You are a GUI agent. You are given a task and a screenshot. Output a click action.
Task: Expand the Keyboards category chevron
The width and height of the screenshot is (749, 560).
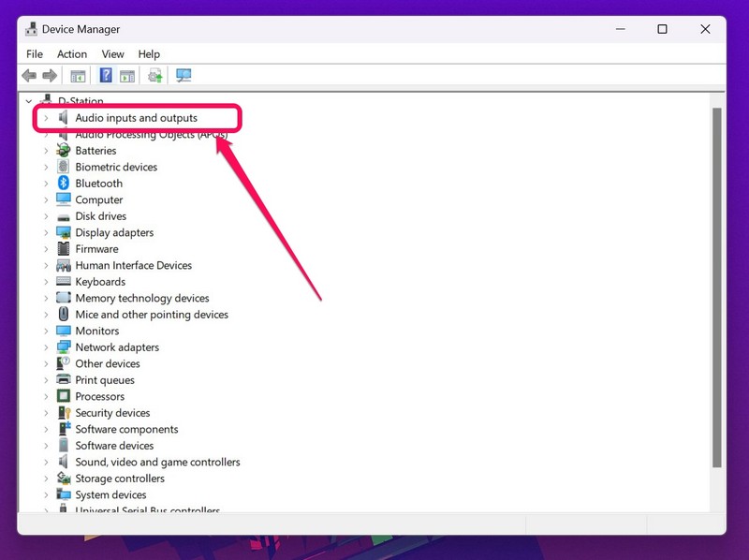point(46,282)
